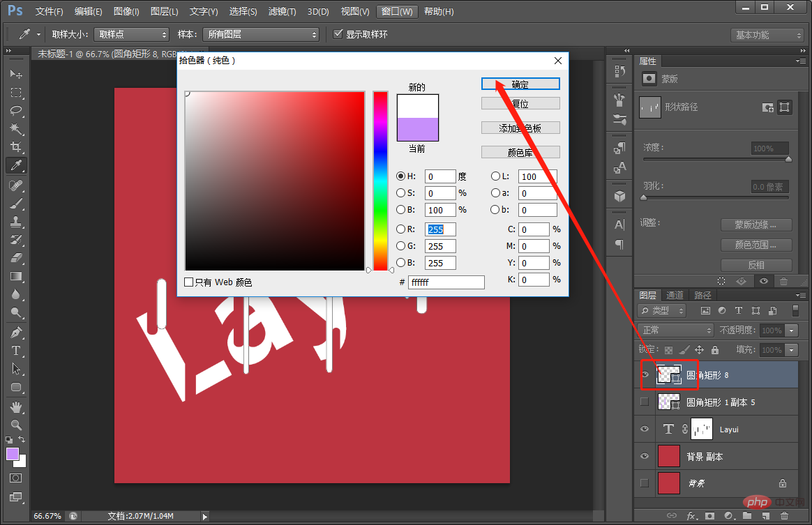Click the vertical rainbow hue slider

click(x=381, y=181)
